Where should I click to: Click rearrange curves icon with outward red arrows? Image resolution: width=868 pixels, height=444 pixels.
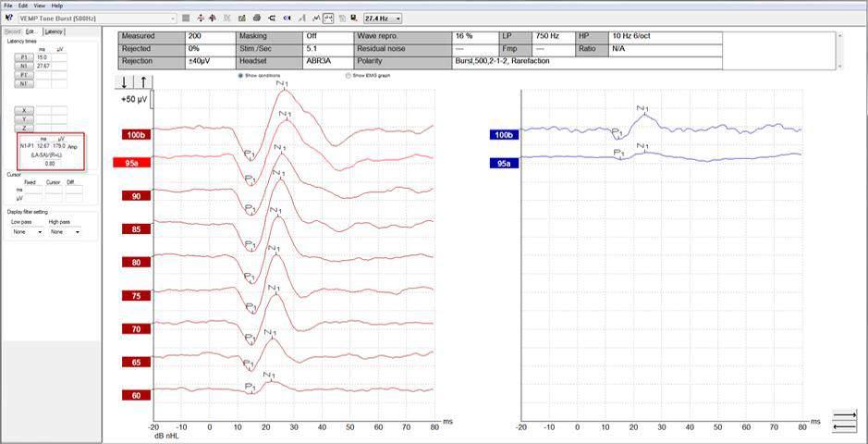[201, 18]
